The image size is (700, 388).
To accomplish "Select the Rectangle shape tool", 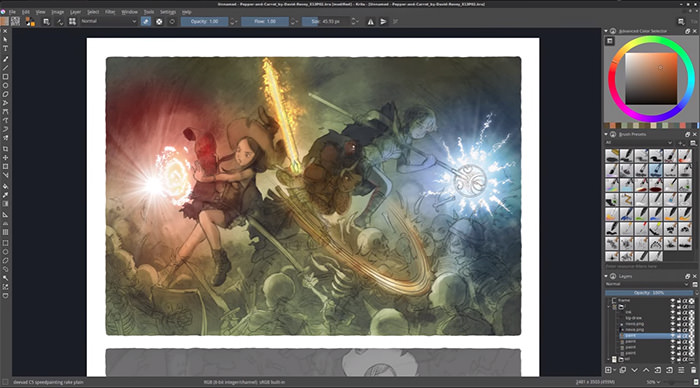I will (5, 77).
